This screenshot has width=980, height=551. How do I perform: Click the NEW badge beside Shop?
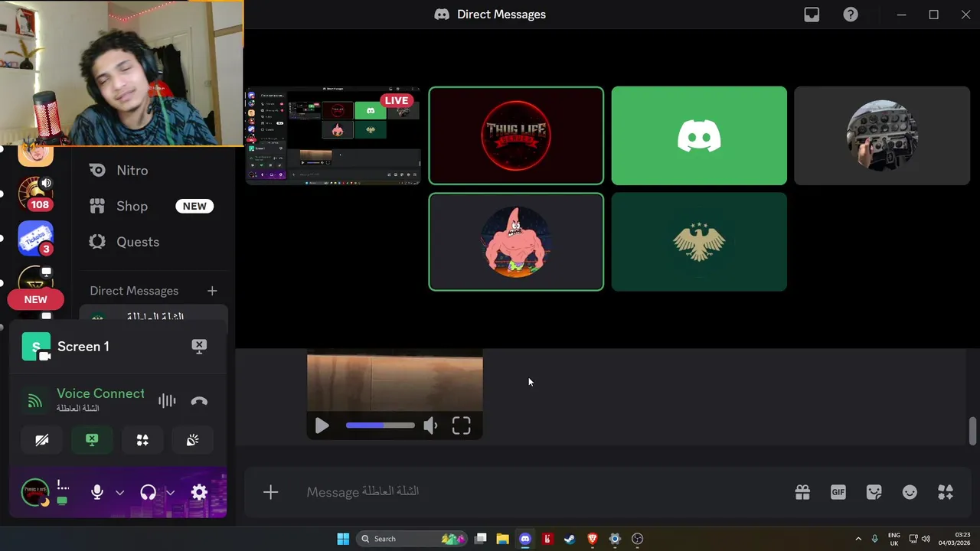click(194, 206)
